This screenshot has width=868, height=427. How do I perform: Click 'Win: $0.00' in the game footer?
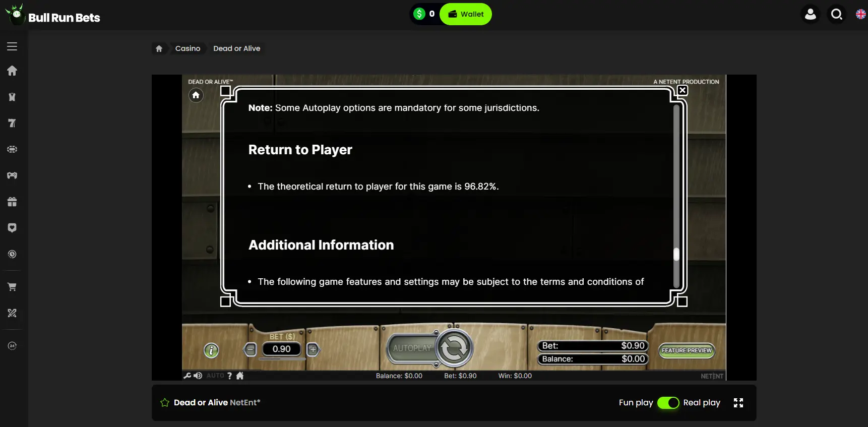pos(515,376)
